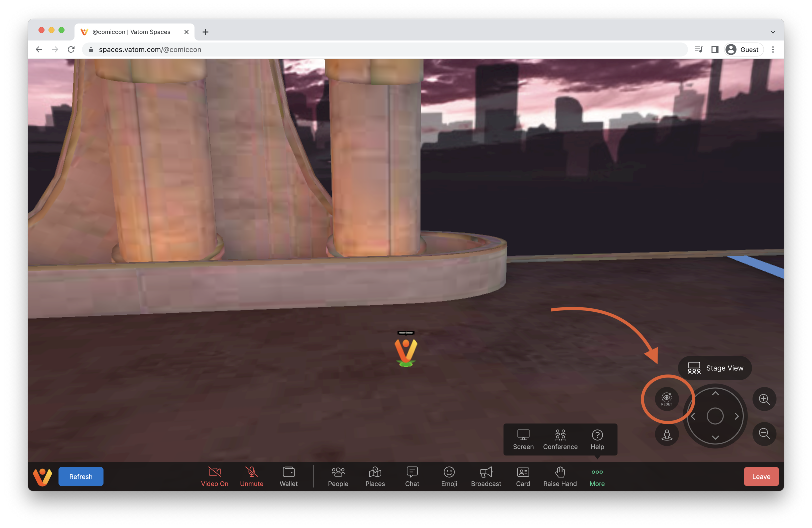Zoom out with the magnifier minus icon
The height and width of the screenshot is (528, 812).
point(764,434)
